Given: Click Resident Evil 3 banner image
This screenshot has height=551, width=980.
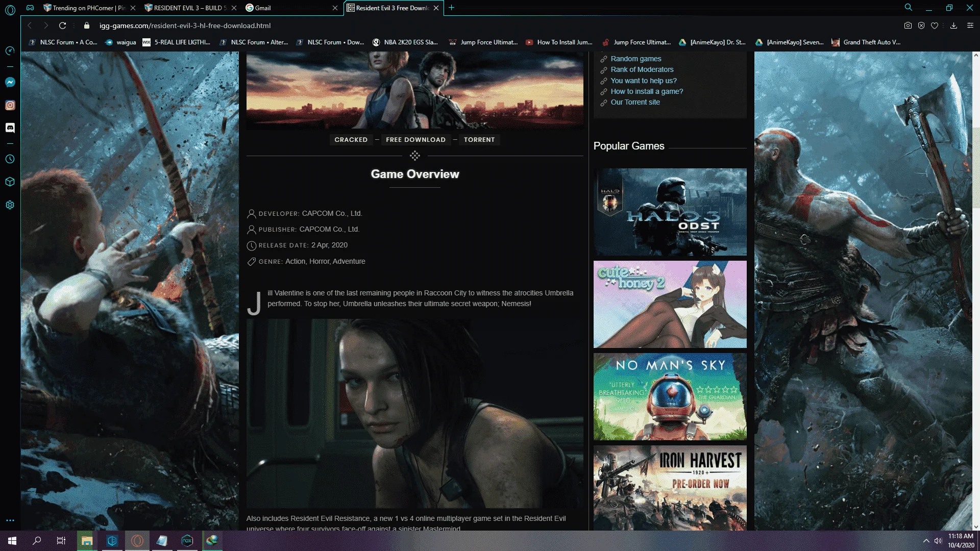Looking at the screenshot, I should tap(415, 90).
